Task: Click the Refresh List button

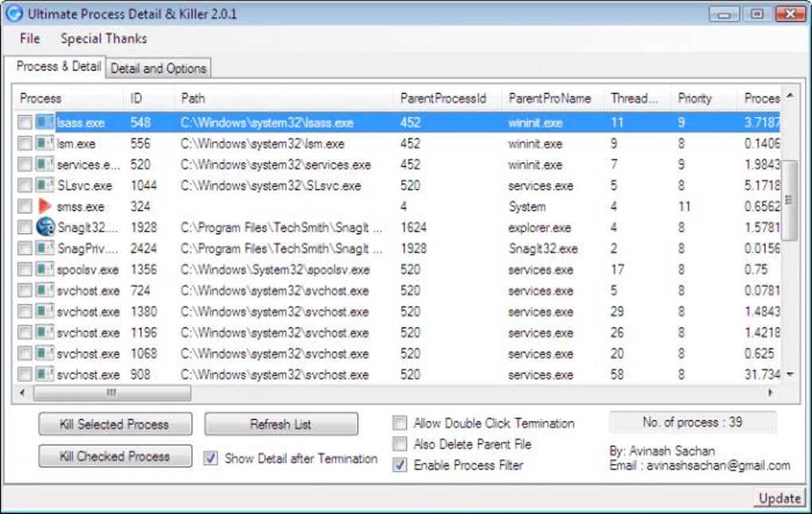Action: pyautogui.click(x=281, y=424)
